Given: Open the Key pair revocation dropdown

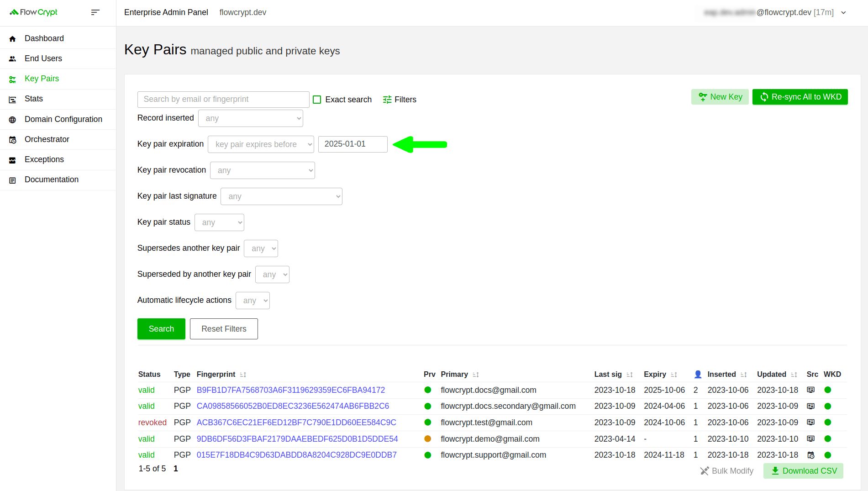Looking at the screenshot, I should coord(263,170).
